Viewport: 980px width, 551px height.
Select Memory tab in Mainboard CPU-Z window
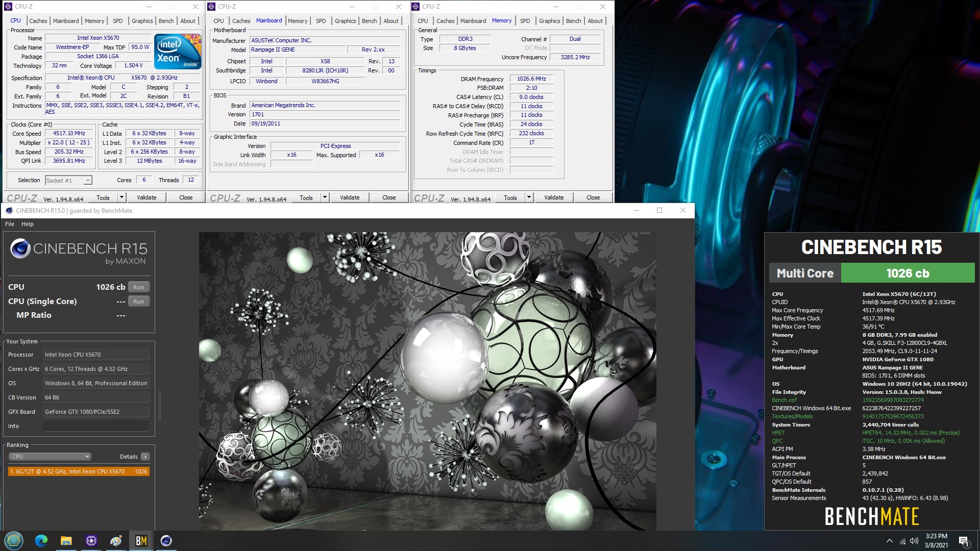point(298,21)
